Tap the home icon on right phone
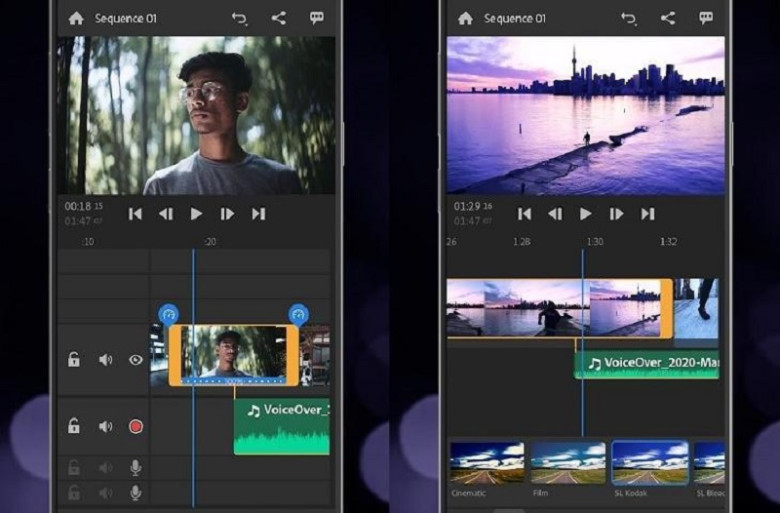The height and width of the screenshot is (513, 780). pyautogui.click(x=465, y=19)
